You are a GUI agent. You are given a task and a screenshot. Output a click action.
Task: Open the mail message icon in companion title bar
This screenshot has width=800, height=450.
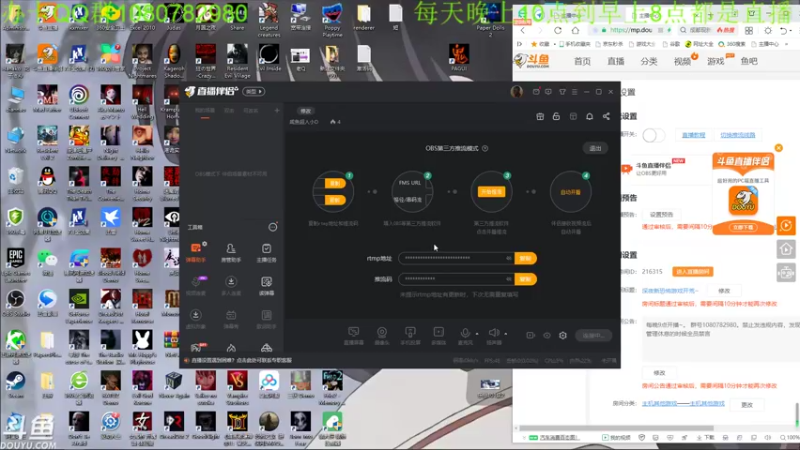[x=536, y=92]
